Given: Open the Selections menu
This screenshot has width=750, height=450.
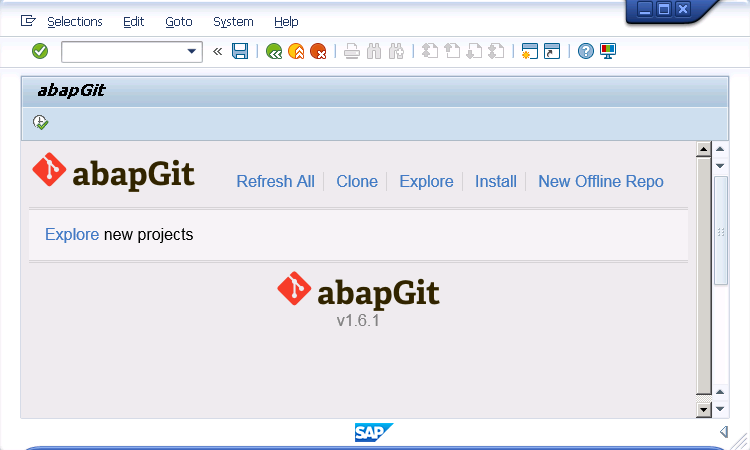Looking at the screenshot, I should pyautogui.click(x=75, y=22).
